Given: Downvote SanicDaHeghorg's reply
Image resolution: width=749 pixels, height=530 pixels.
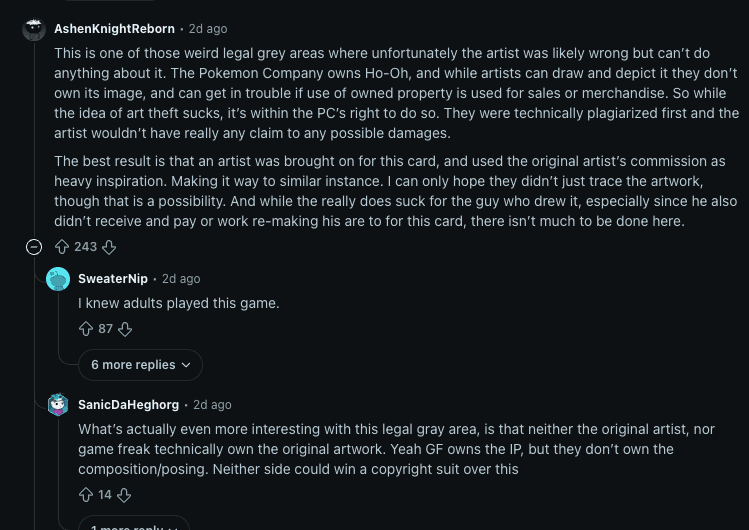Looking at the screenshot, I should pyautogui.click(x=124, y=494).
